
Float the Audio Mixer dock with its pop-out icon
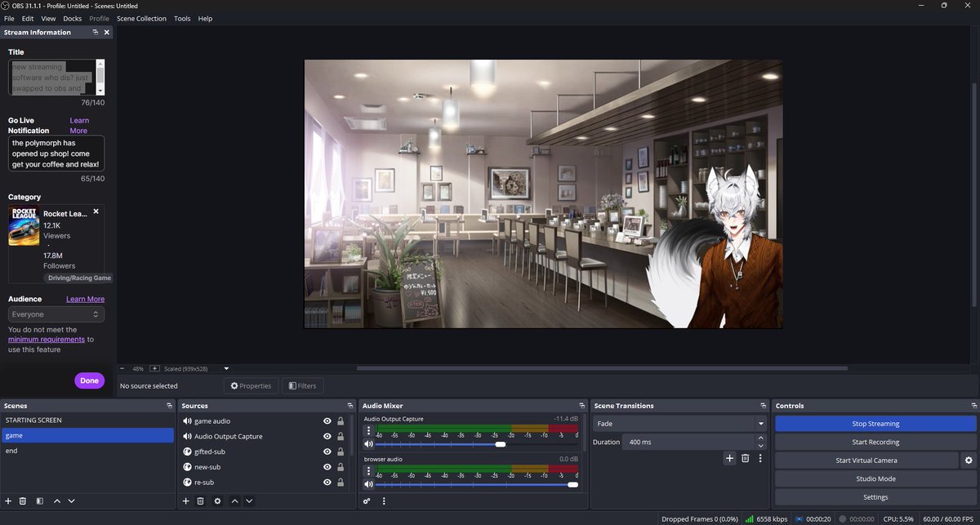point(582,406)
